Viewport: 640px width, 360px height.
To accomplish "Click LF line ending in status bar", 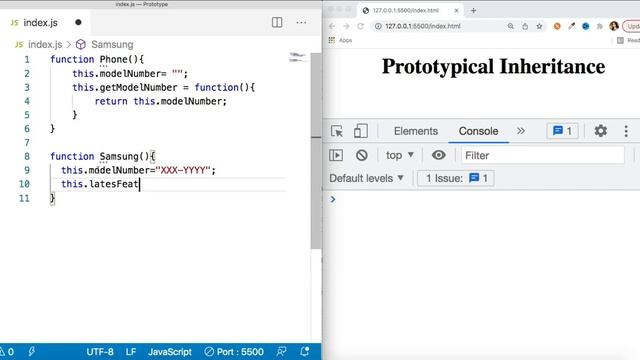I will click(131, 352).
